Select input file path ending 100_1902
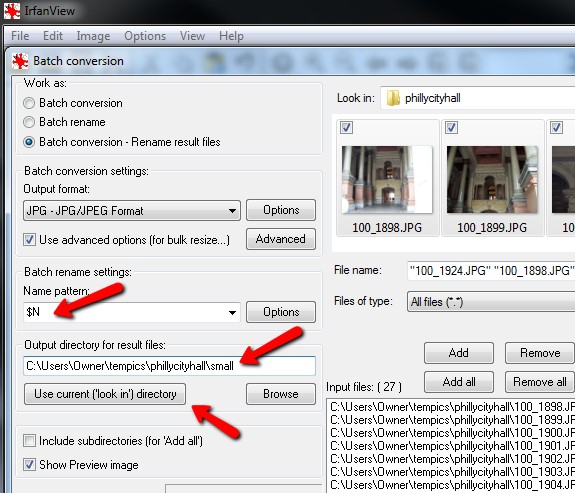The width and height of the screenshot is (575, 493). click(x=452, y=459)
